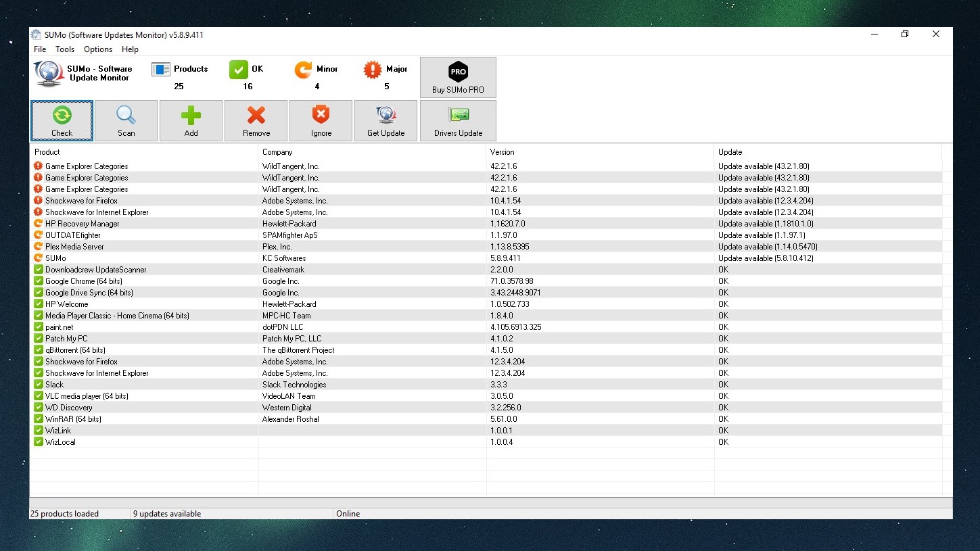This screenshot has width=980, height=551.
Task: Click the SUMo title bar app icon
Action: tap(37, 34)
